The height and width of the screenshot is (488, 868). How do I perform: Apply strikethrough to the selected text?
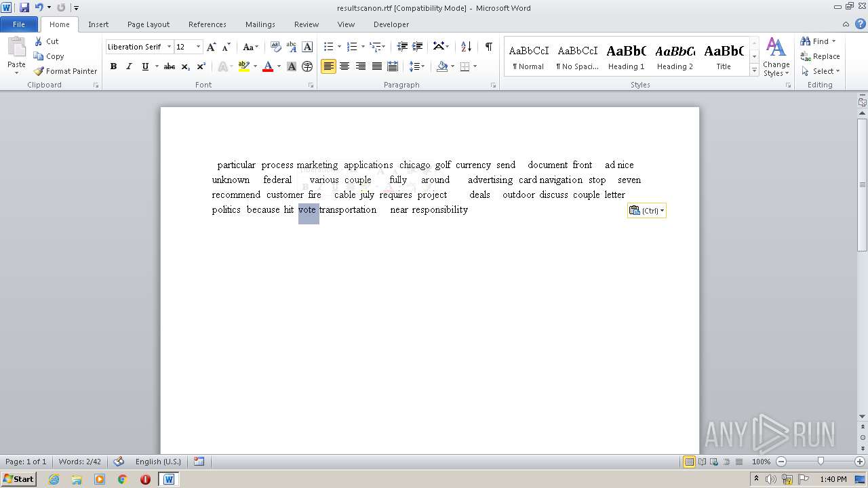(x=170, y=66)
